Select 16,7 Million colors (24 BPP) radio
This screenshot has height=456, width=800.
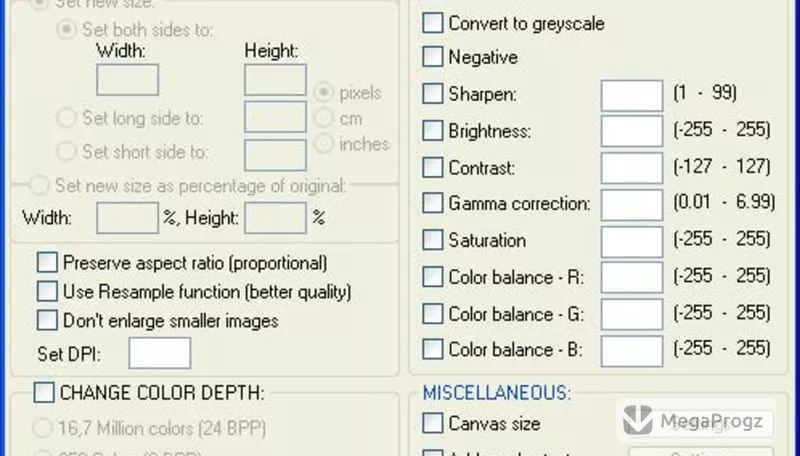[x=43, y=427]
